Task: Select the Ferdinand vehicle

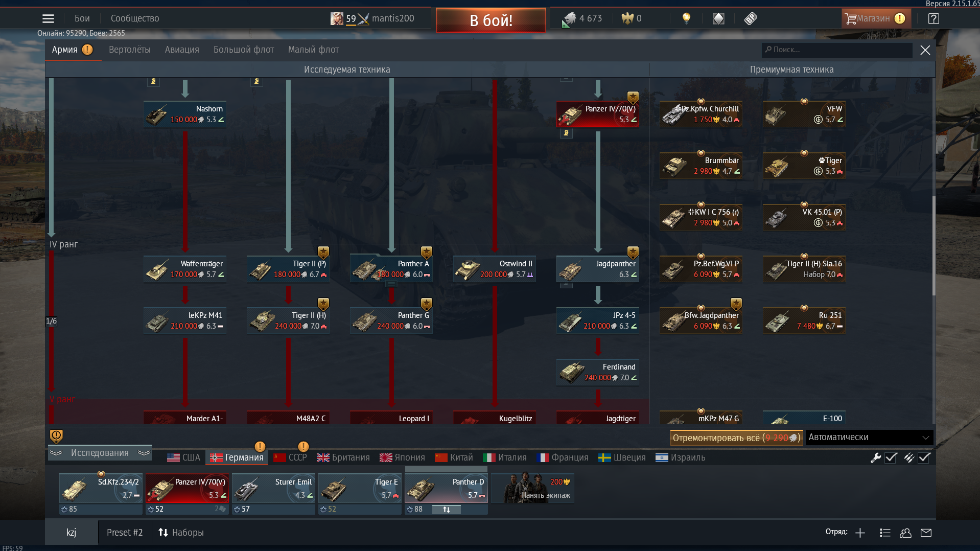Action: (x=598, y=372)
